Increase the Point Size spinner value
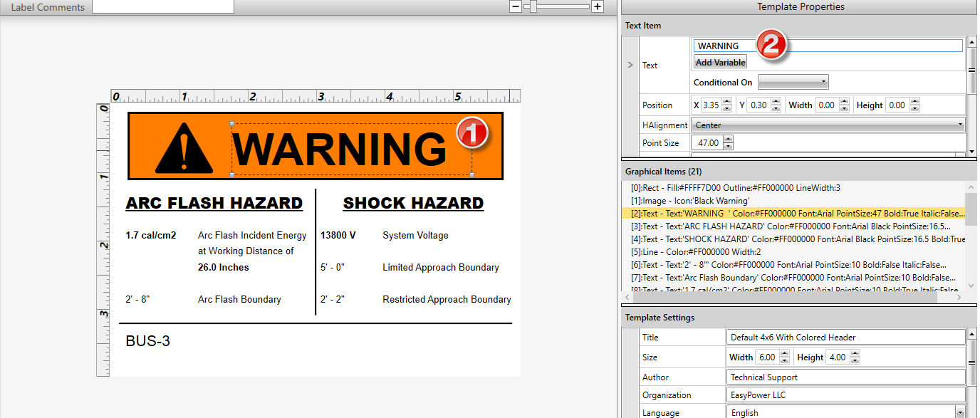980x418 pixels. pyautogui.click(x=728, y=140)
